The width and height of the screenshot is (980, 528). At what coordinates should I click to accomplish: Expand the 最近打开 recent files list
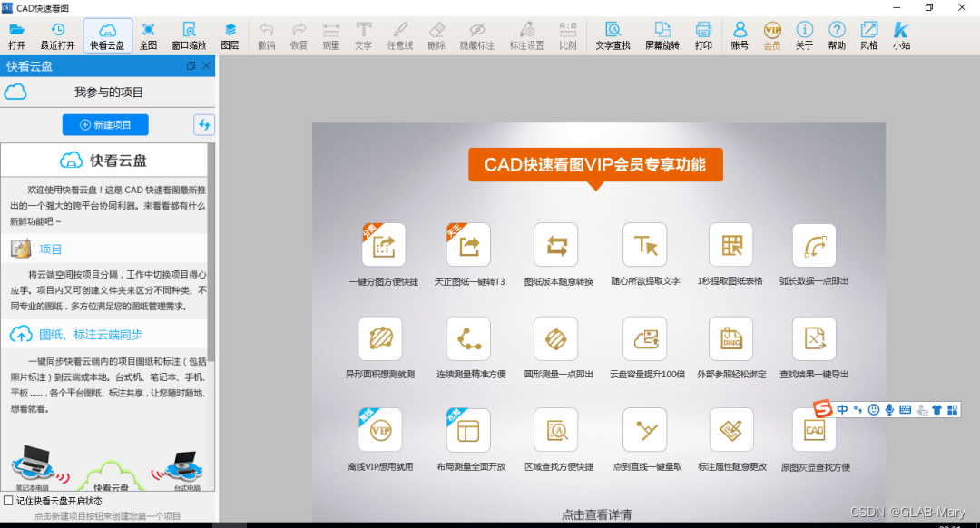point(58,34)
